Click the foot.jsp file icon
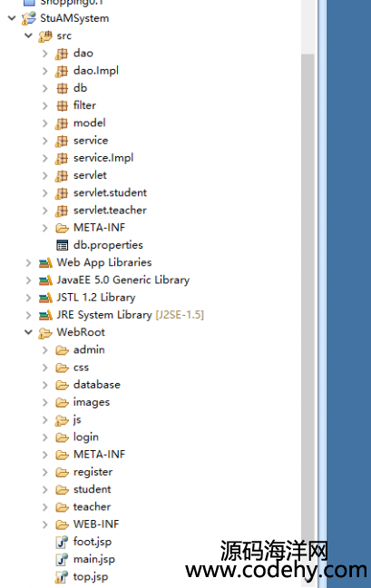The height and width of the screenshot is (588, 371). tap(62, 542)
